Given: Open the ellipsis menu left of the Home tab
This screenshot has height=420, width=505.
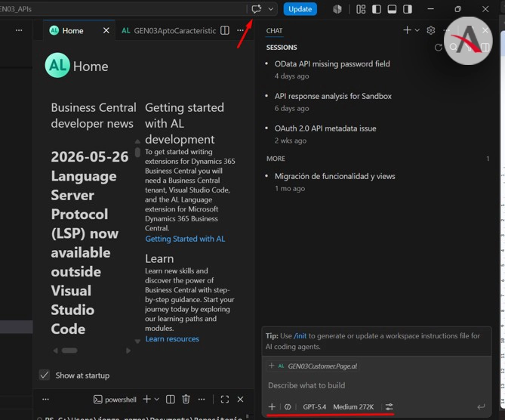Looking at the screenshot, I should point(19,30).
